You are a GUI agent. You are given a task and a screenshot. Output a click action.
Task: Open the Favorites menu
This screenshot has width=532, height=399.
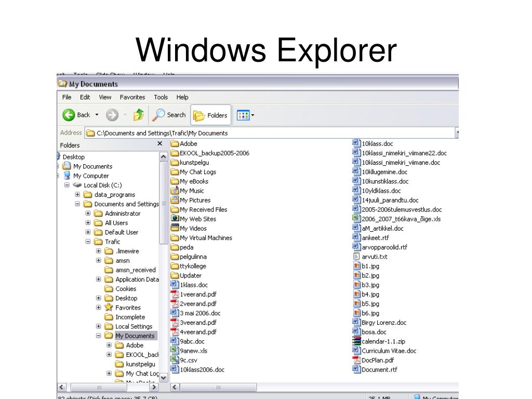click(132, 97)
